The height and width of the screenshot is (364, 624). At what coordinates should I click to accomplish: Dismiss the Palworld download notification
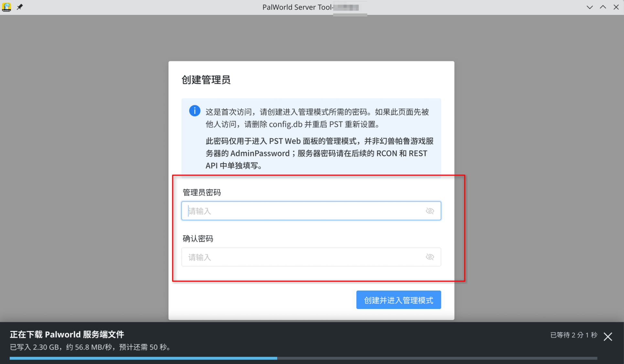coord(608,337)
